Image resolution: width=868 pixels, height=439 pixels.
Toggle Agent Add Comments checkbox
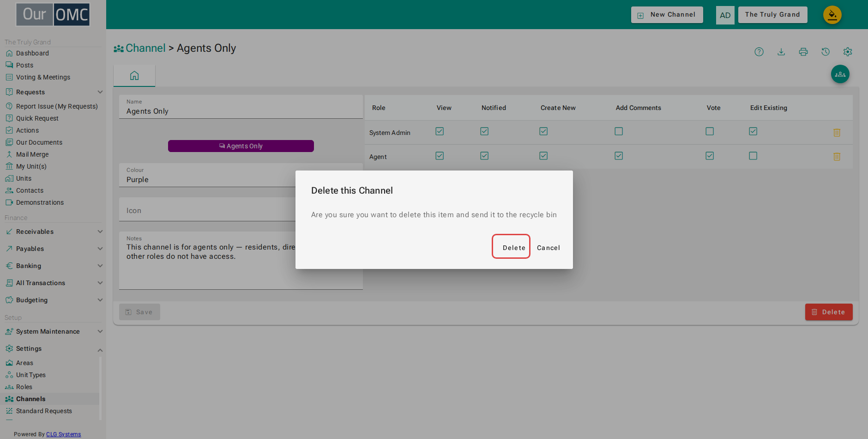[619, 156]
